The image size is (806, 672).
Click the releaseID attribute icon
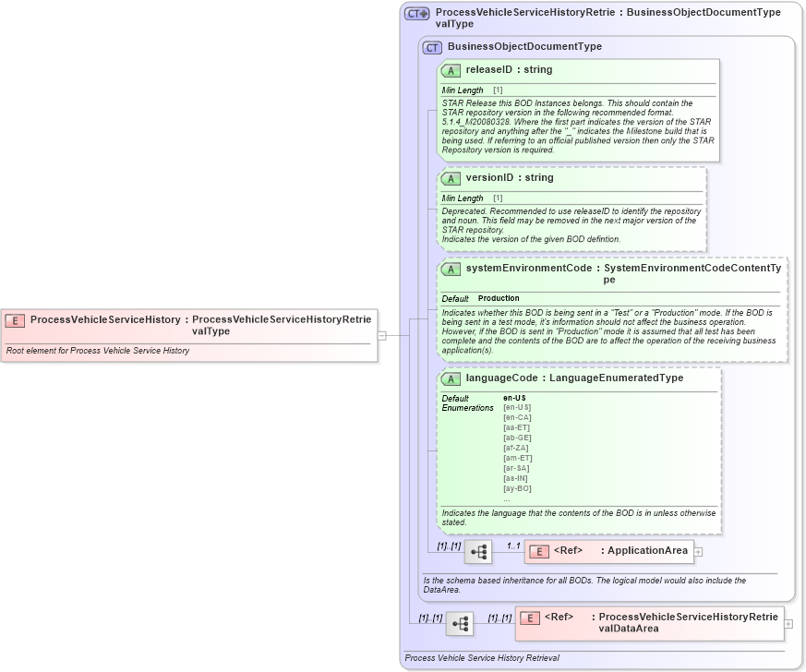point(451,69)
